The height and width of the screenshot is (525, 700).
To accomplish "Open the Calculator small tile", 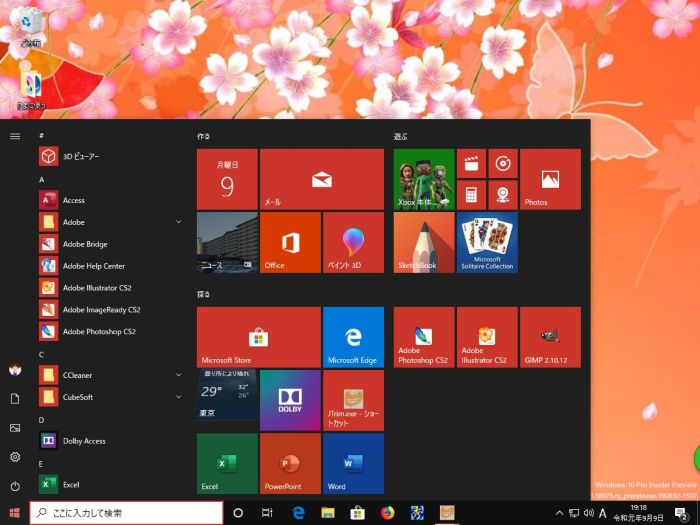I will [471, 194].
